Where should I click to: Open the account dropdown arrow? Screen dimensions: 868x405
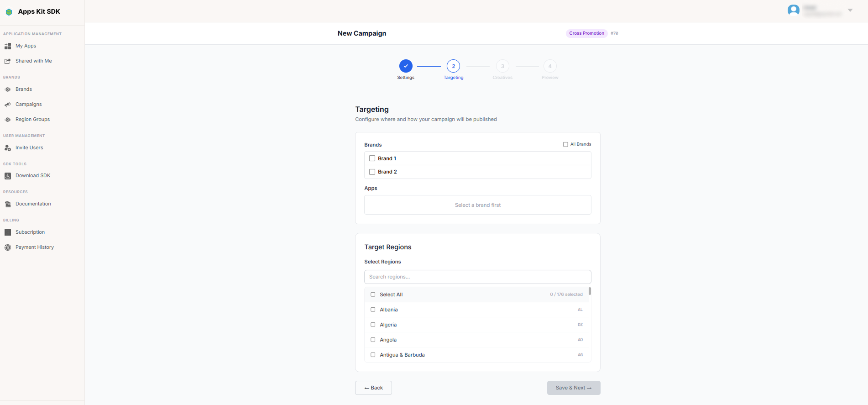point(850,10)
